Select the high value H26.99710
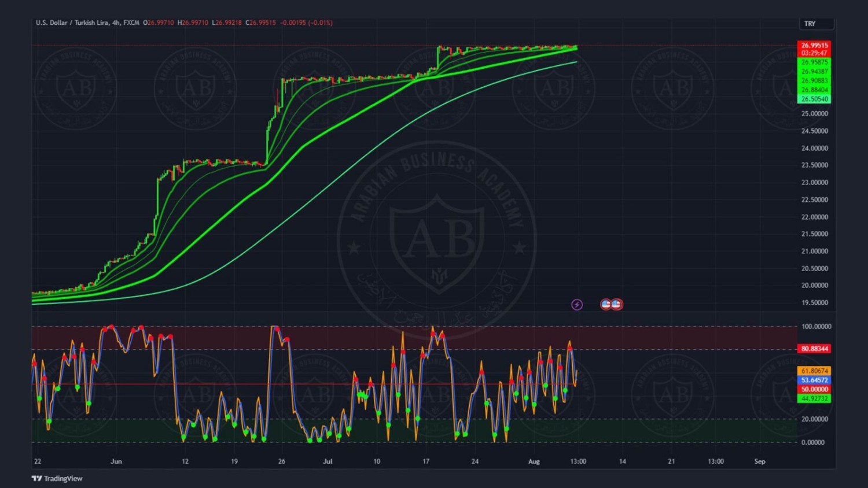868x488 pixels. coord(193,23)
